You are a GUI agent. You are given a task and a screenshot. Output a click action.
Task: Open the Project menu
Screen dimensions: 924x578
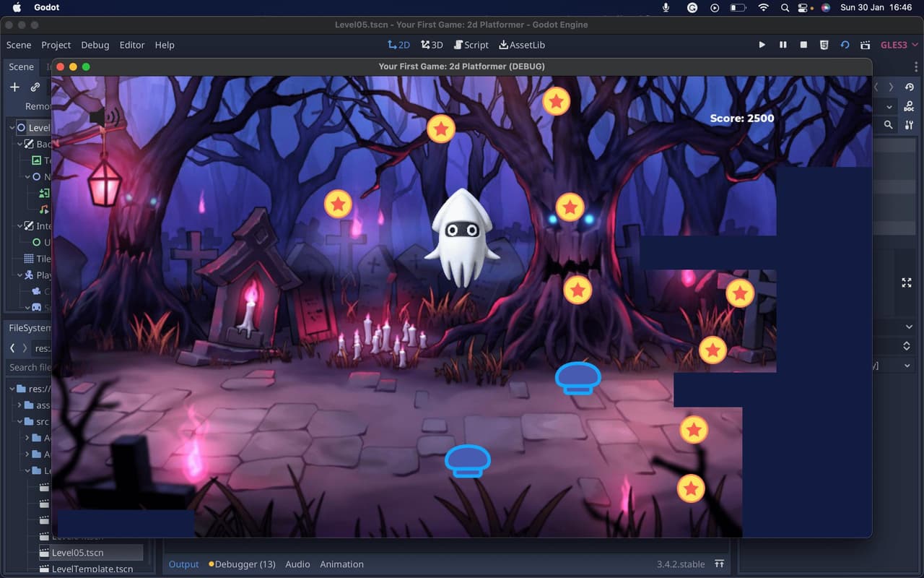coord(56,45)
